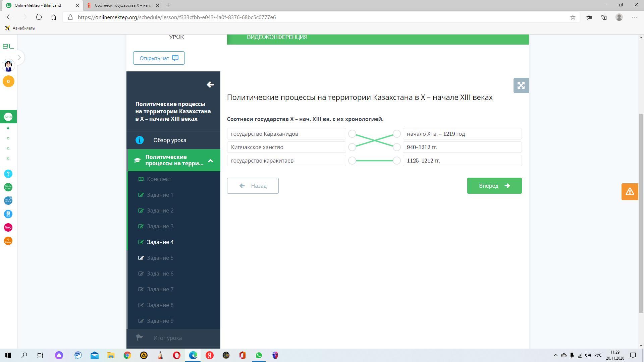Click the fullscreen expand icon

coord(521,85)
